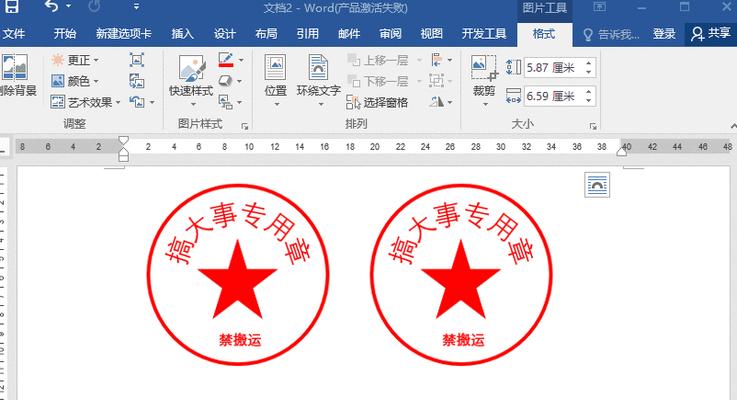Click the Save icon in quick access toolbar
737x400 pixels.
[11, 6]
